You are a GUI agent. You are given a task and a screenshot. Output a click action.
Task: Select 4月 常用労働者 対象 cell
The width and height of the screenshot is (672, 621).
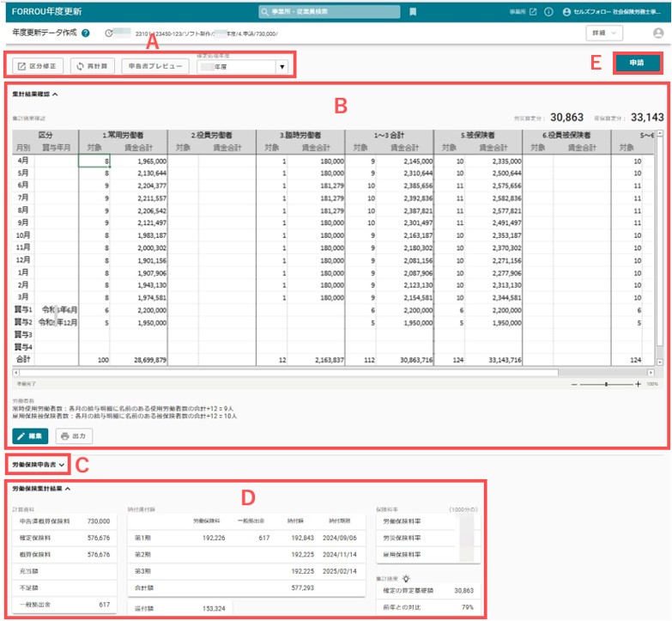tap(94, 161)
